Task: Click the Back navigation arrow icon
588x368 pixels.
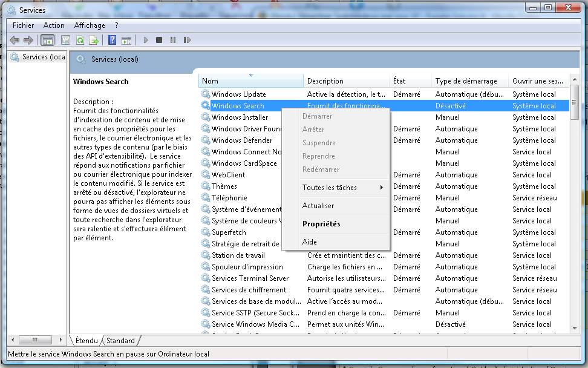Action: coord(14,40)
